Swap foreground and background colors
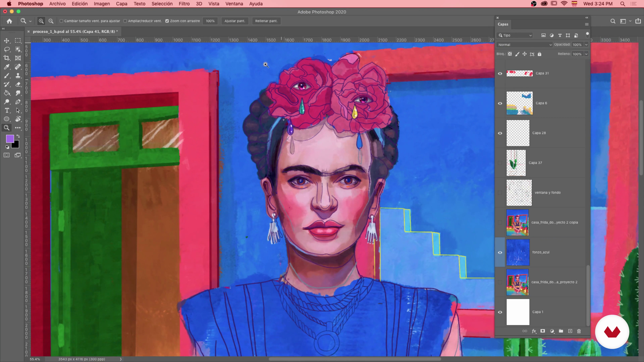 click(18, 136)
